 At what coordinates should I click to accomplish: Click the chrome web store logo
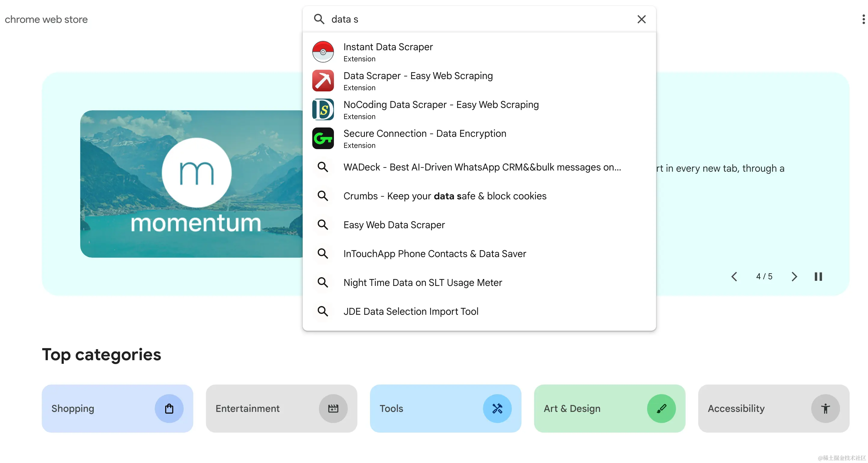point(46,19)
